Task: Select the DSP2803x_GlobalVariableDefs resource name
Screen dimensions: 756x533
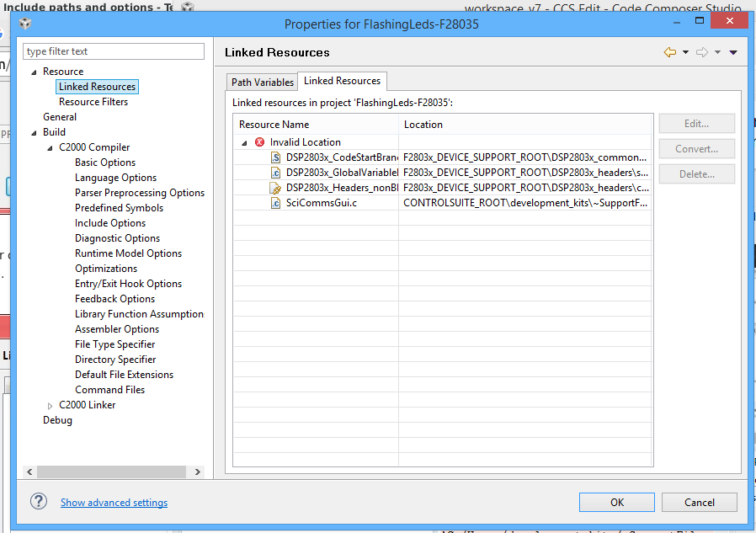Action: click(x=342, y=173)
